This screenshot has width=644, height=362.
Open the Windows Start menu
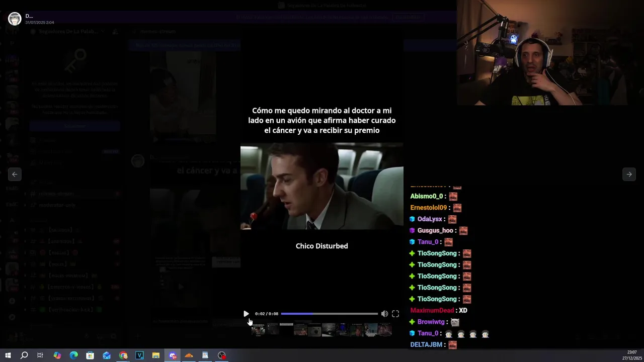[8, 355]
